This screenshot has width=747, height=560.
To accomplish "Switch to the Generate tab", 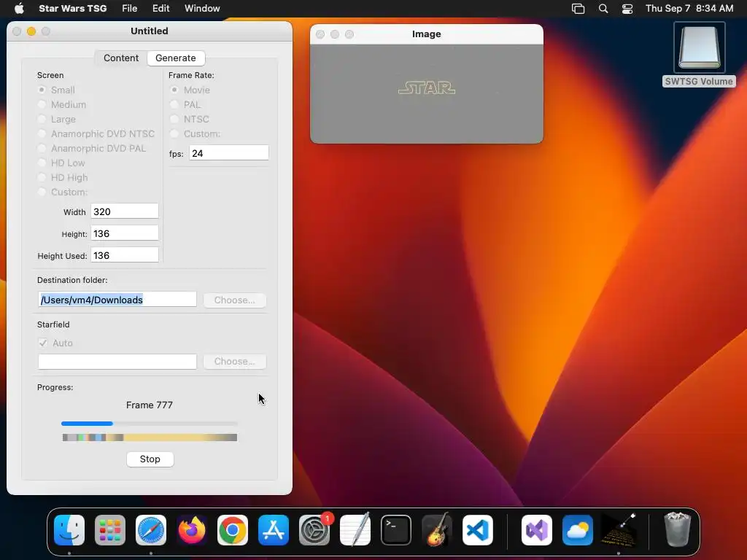I will (x=176, y=58).
